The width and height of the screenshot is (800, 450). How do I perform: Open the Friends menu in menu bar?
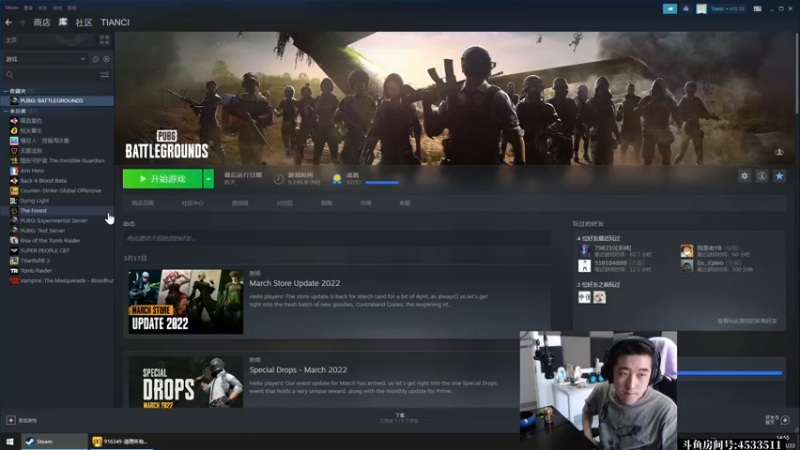43,8
